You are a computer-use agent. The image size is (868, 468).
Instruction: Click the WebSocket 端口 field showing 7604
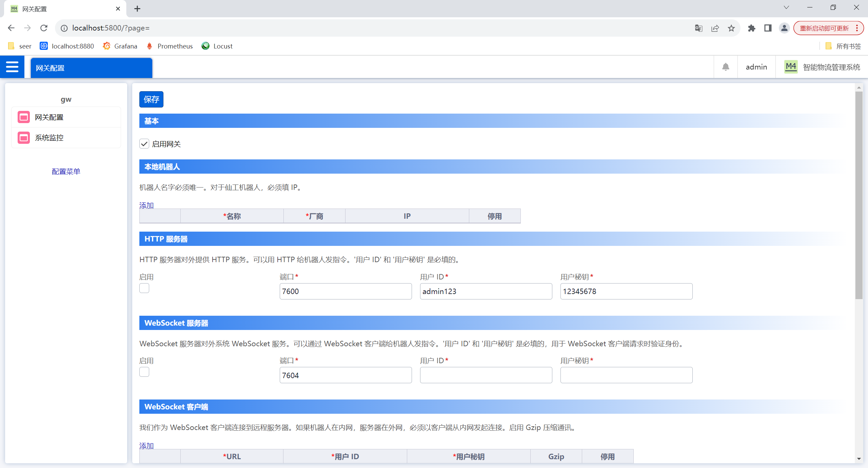[x=346, y=375]
